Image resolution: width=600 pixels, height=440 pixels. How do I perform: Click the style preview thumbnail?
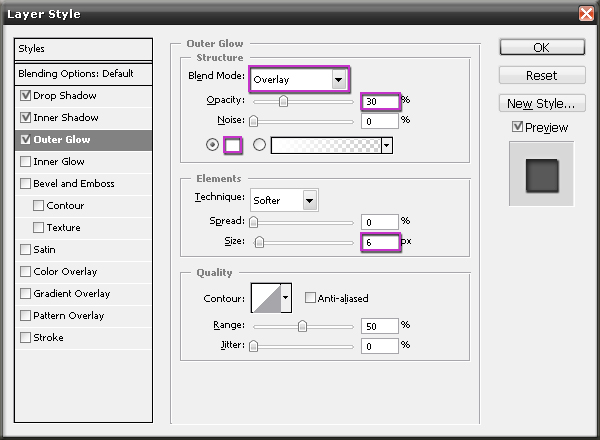click(541, 174)
